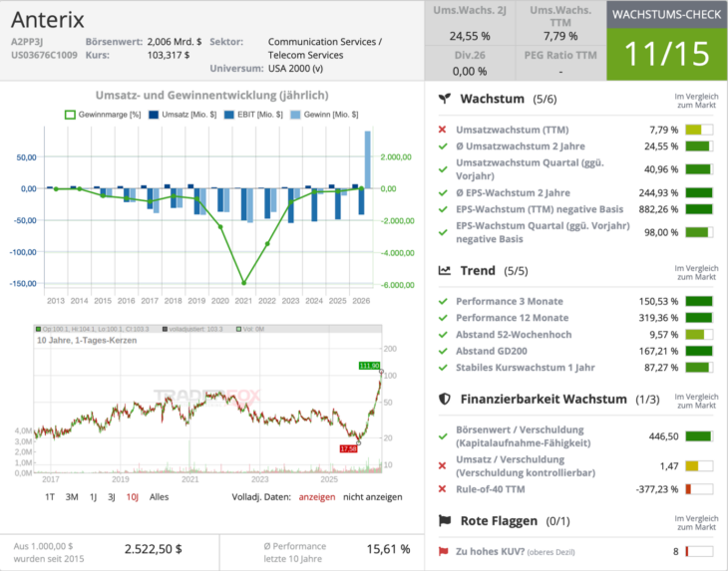This screenshot has width=728, height=571.
Task: Click the Ums.Wachs. TTM value 7,79 %
Action: pyautogui.click(x=560, y=36)
